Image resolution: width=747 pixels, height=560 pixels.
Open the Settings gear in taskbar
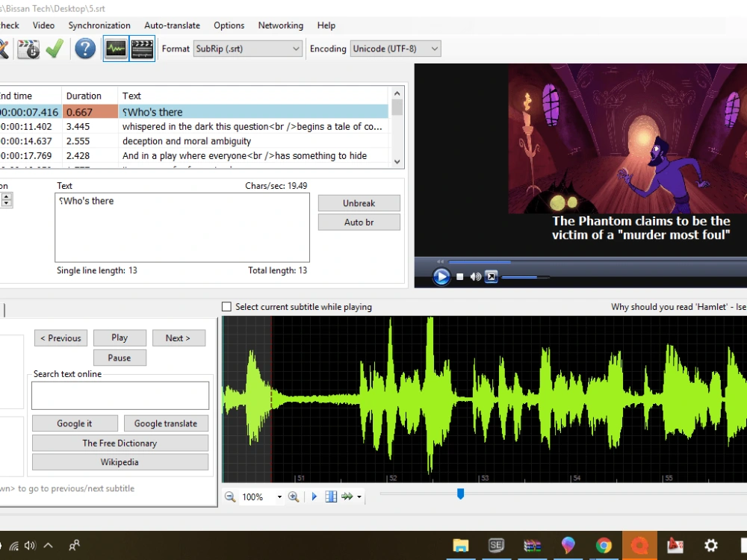pos(711,545)
